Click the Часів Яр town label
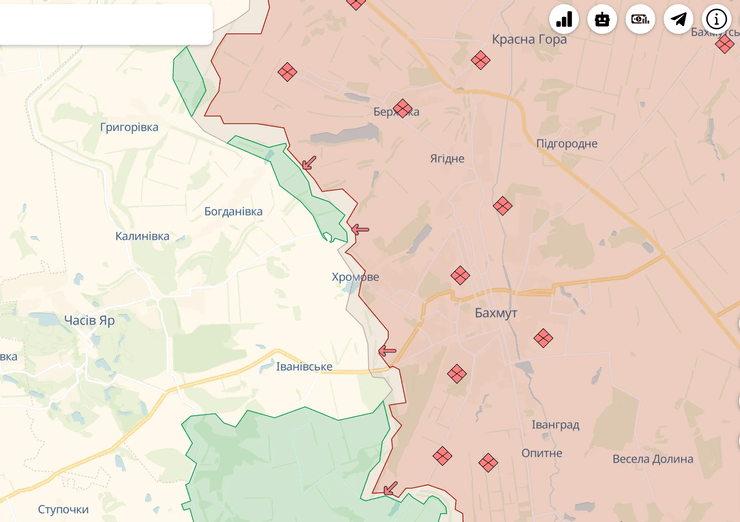This screenshot has height=522, width=740. tap(89, 320)
